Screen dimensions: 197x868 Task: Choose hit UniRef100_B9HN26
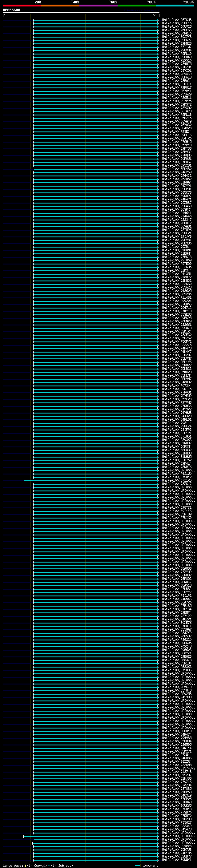(176, 43)
